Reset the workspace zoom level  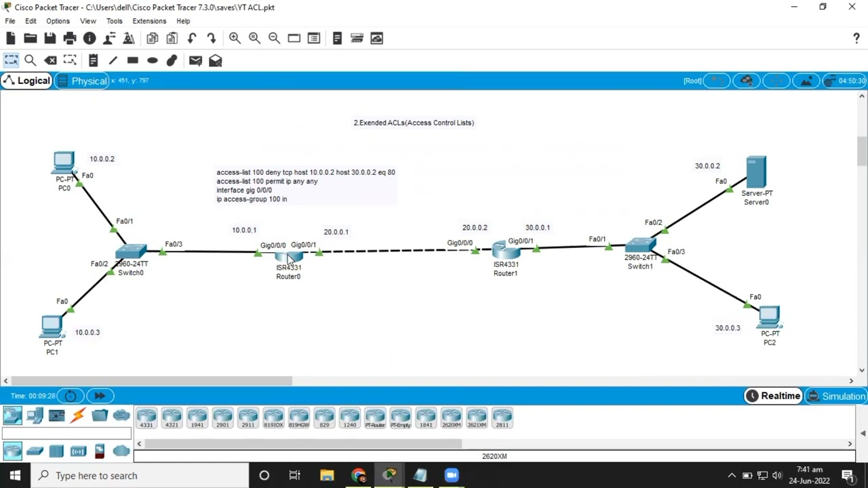click(254, 39)
